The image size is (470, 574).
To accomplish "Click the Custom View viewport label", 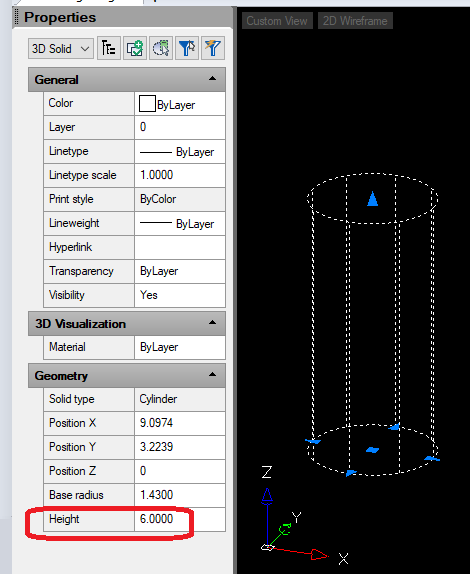I will pyautogui.click(x=277, y=21).
